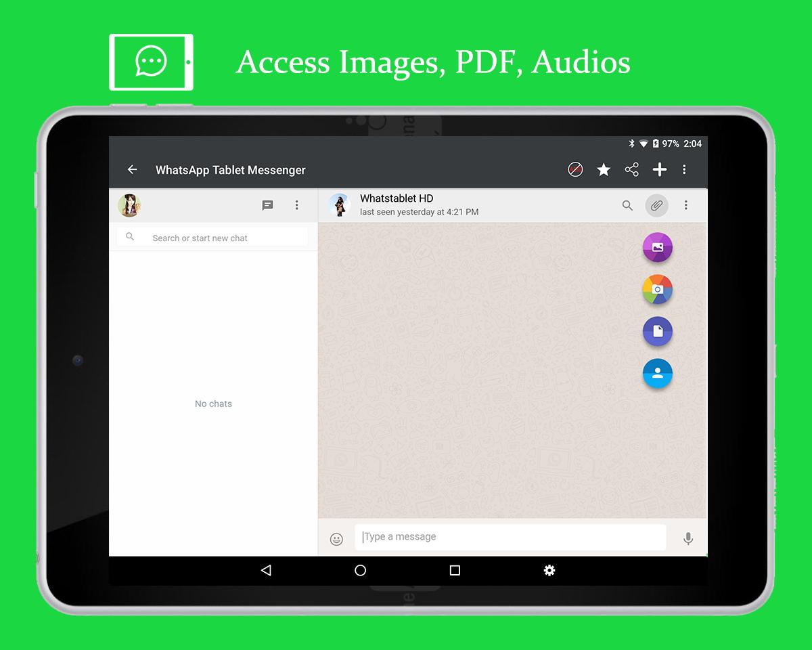Open the top bar overflow menu
The image size is (812, 650).
pos(684,170)
